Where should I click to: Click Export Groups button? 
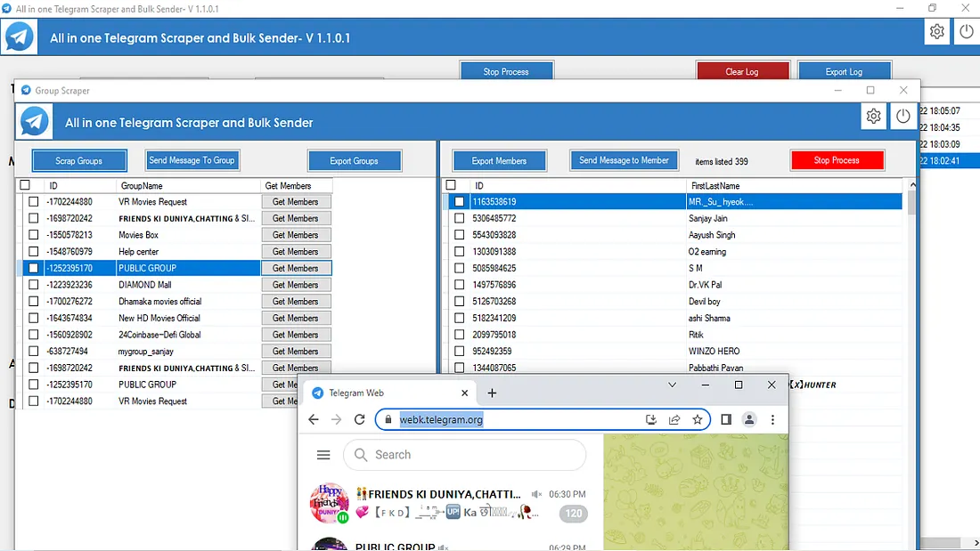coord(354,160)
